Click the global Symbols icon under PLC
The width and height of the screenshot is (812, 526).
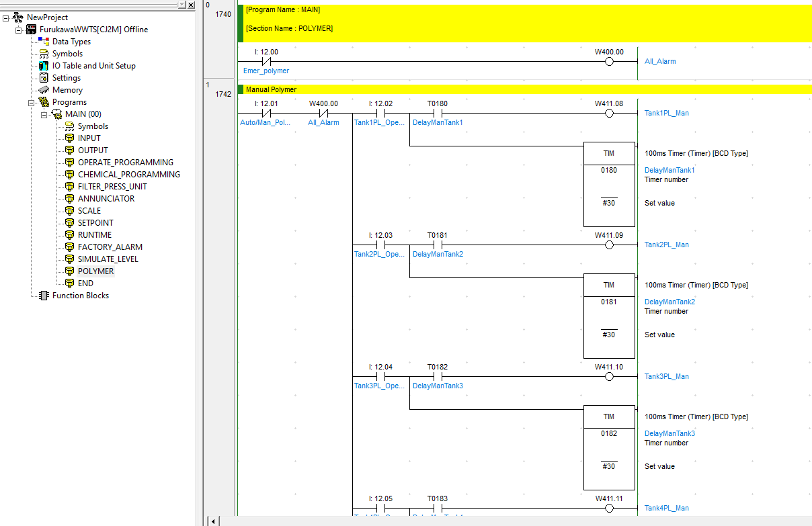(x=44, y=54)
